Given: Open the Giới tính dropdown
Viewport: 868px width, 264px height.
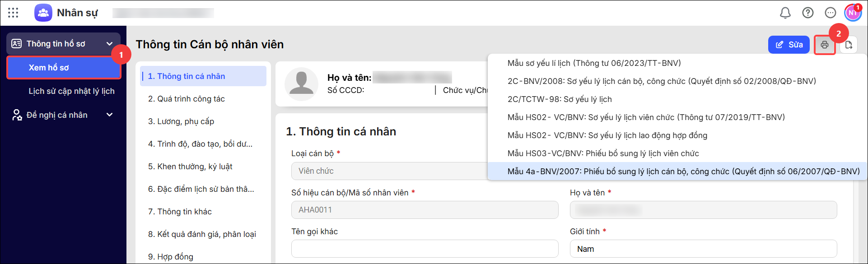Looking at the screenshot, I should point(703,249).
